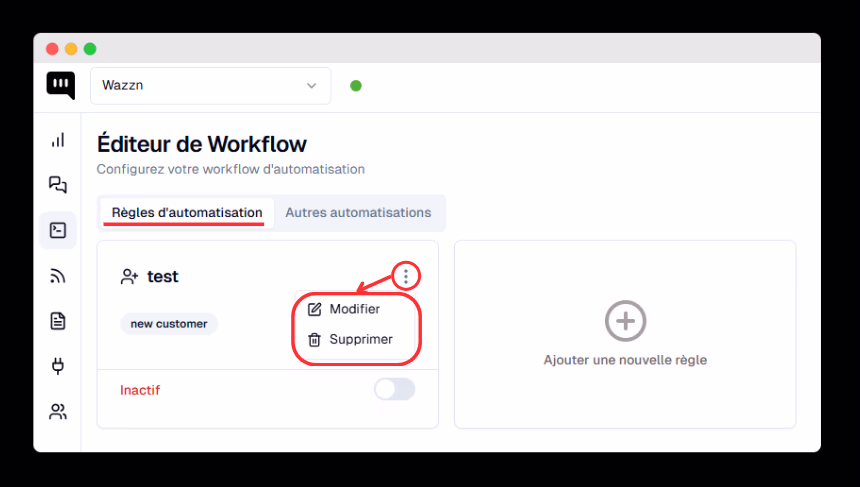Toggle the Inactif rule switch on
The width and height of the screenshot is (860, 487).
coord(395,389)
